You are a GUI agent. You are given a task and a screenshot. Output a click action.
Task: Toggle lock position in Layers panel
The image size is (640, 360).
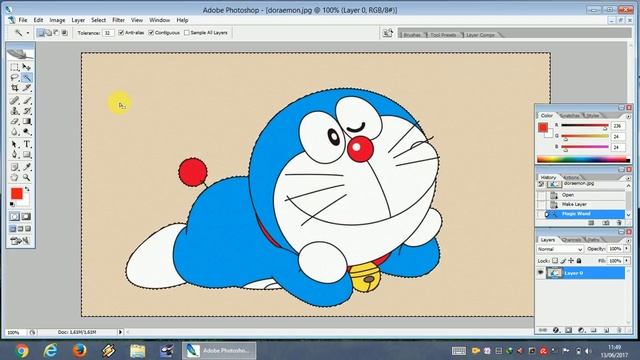[x=571, y=260]
